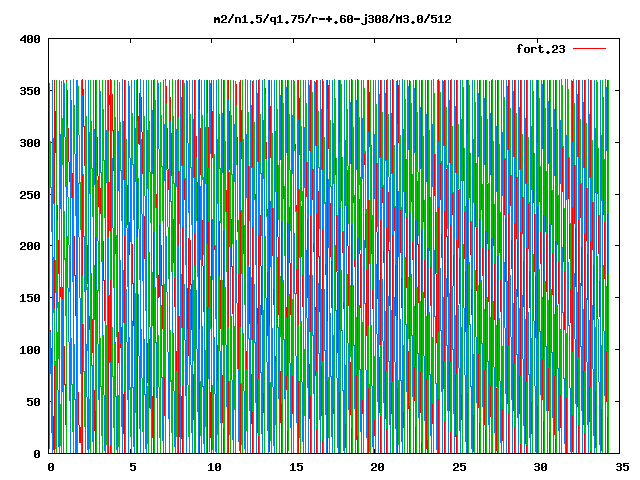
Task: Click the red legend line sample
Action: 590,49
